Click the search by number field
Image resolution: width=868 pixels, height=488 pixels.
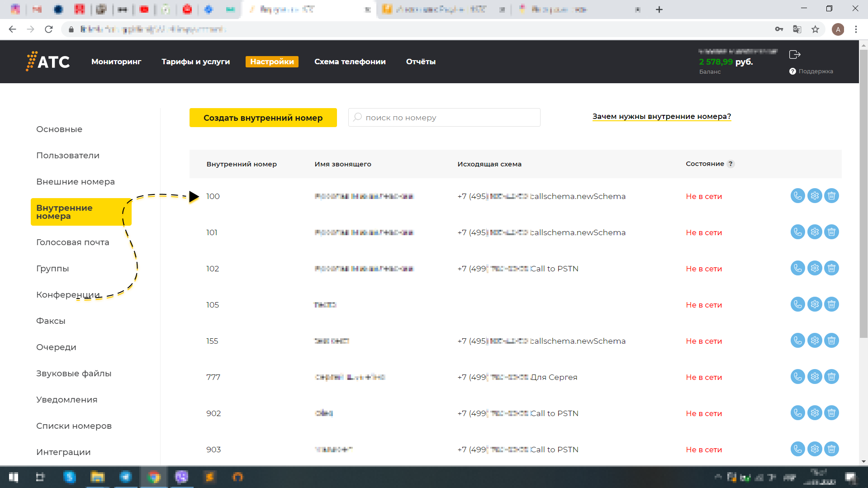pos(444,118)
